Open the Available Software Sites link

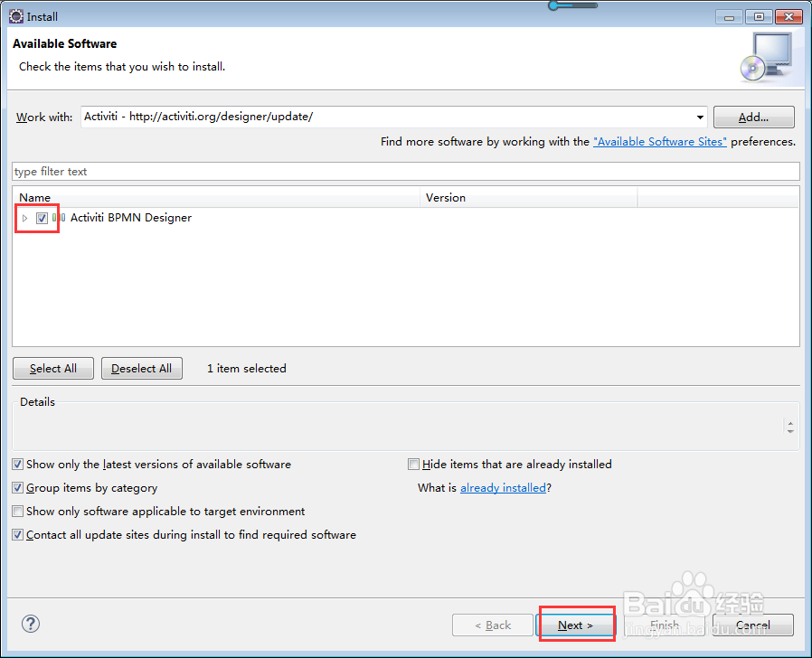point(660,142)
